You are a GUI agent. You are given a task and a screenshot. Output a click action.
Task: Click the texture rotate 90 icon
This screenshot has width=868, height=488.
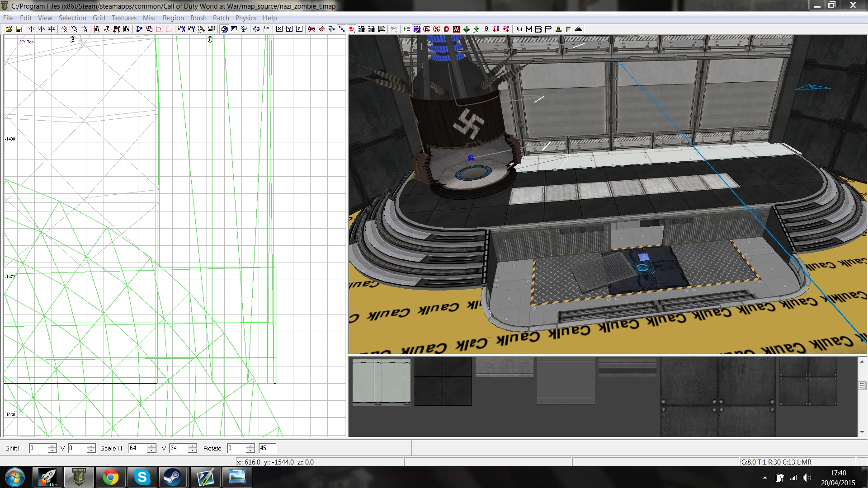tap(201, 29)
